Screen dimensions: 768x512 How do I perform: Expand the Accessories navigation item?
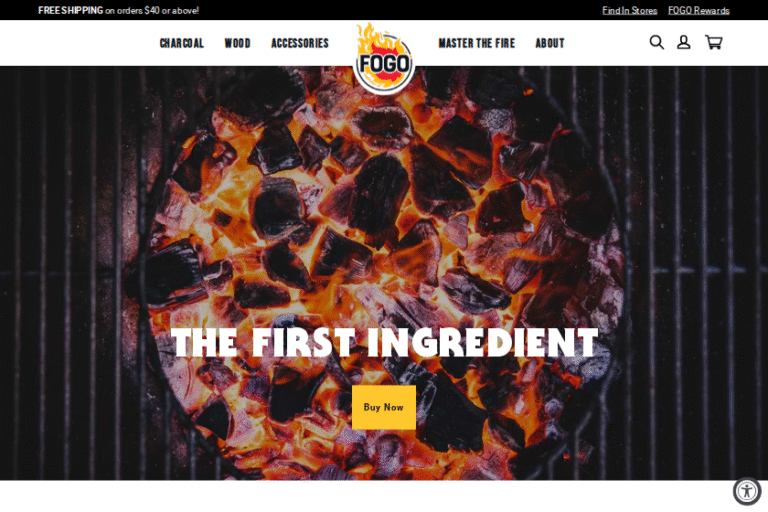[x=300, y=43]
